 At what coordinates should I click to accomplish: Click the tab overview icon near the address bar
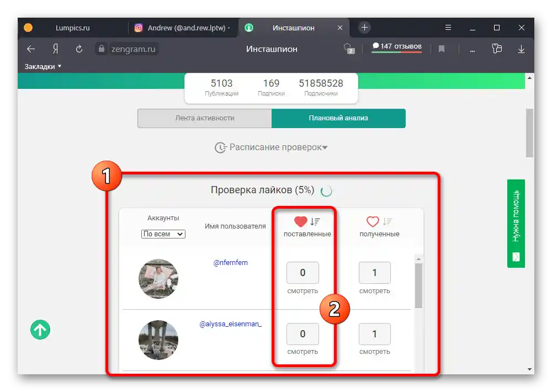point(497,49)
